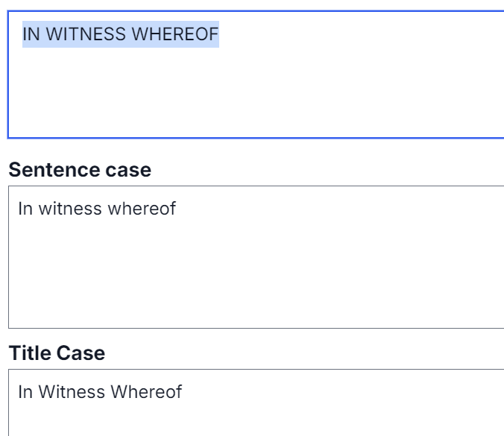The height and width of the screenshot is (436, 504).
Task: Place cursor on "WITNESS" in the top input box
Action: [x=86, y=34]
